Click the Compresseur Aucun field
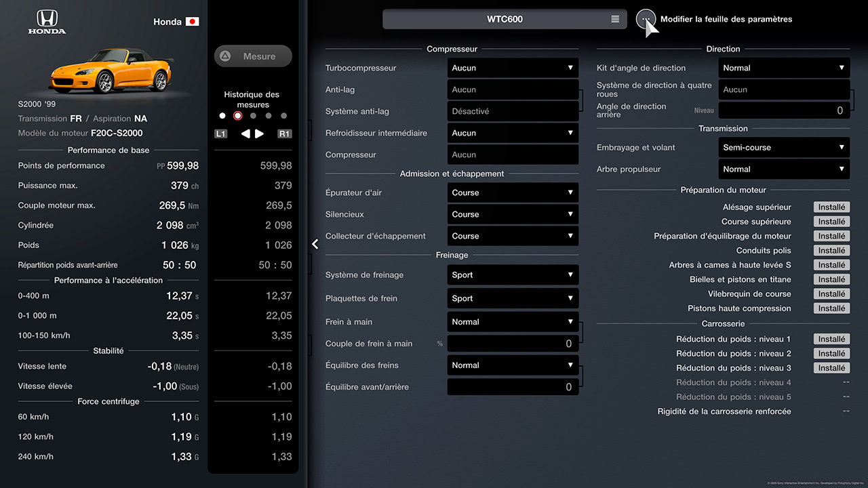This screenshot has width=868, height=488. 513,155
